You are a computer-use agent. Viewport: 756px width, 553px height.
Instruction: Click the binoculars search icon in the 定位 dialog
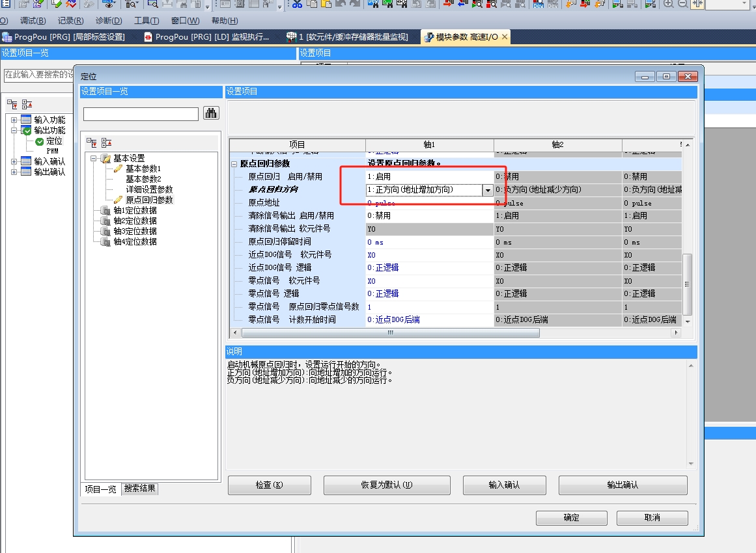click(x=211, y=113)
